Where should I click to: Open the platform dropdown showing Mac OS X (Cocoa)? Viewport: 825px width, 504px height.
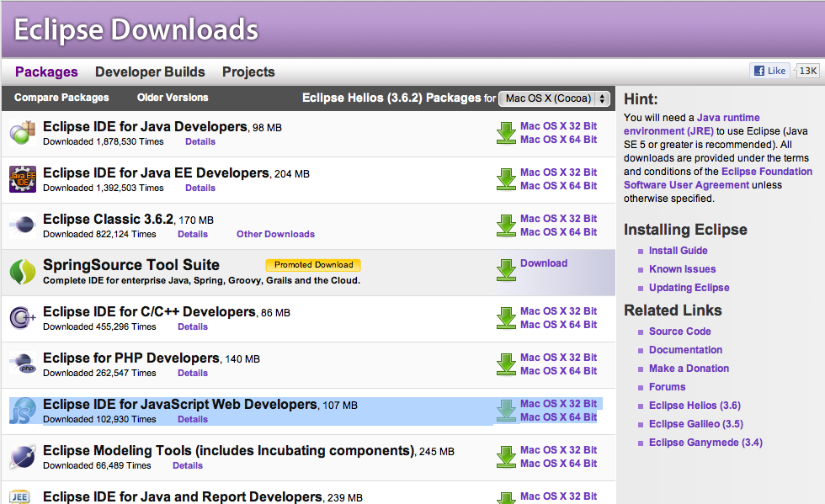tap(554, 98)
